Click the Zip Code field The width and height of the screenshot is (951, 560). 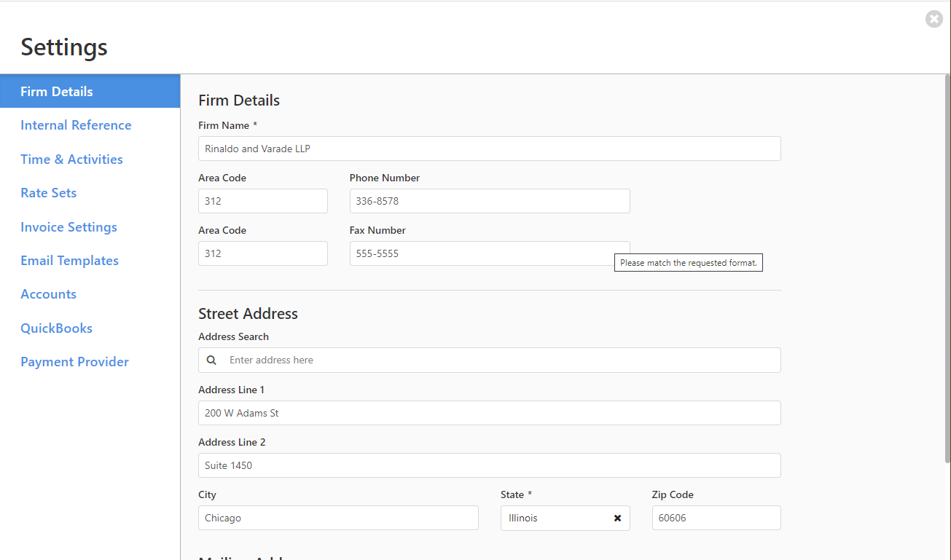tap(716, 518)
